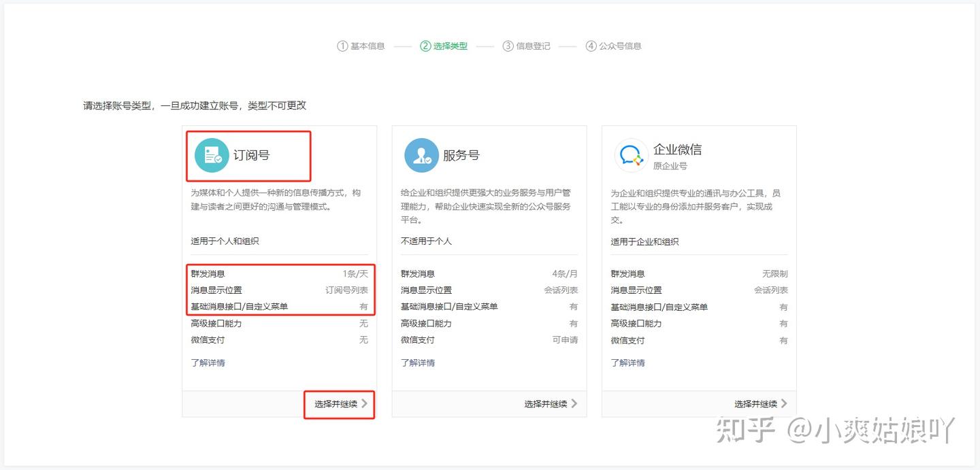Click 微信支付 label in 企业微信 card
This screenshot has height=470, width=980.
click(x=627, y=340)
